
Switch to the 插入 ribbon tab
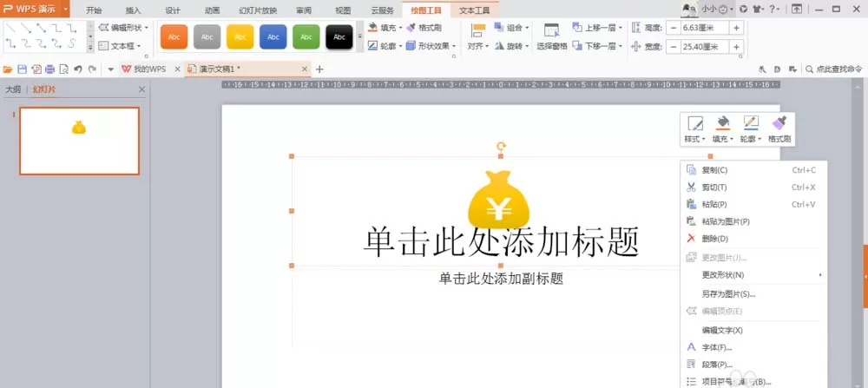[134, 10]
